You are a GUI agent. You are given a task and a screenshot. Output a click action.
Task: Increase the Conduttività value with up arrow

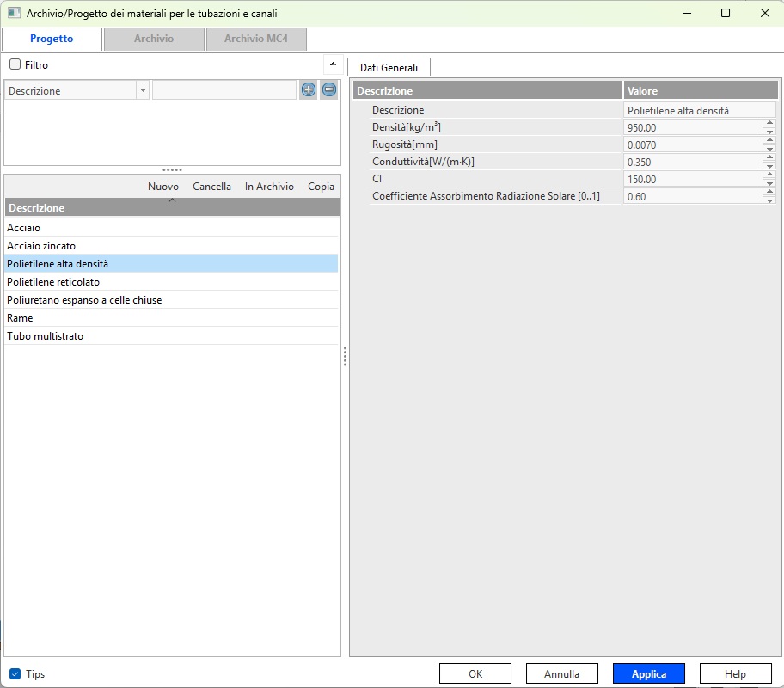(769, 157)
